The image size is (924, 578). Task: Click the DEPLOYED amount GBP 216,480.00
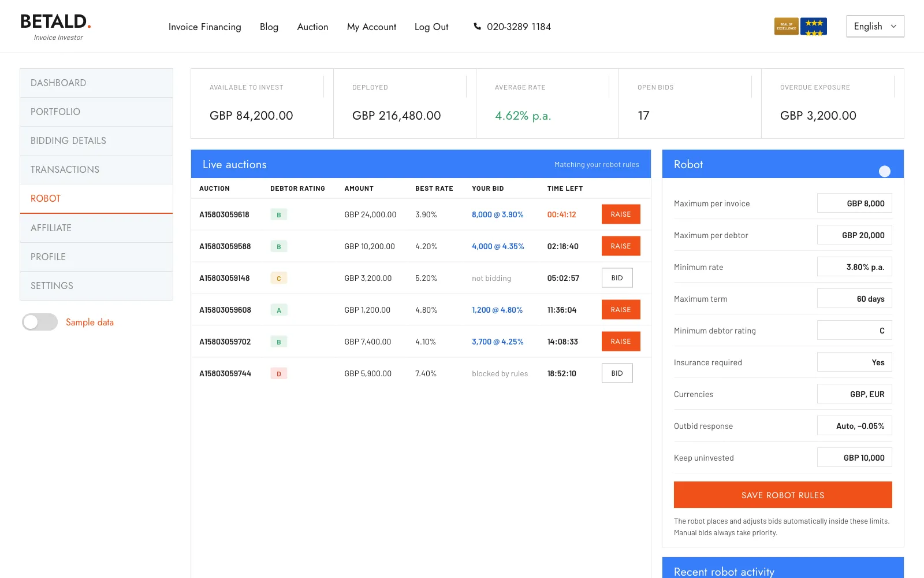(396, 116)
